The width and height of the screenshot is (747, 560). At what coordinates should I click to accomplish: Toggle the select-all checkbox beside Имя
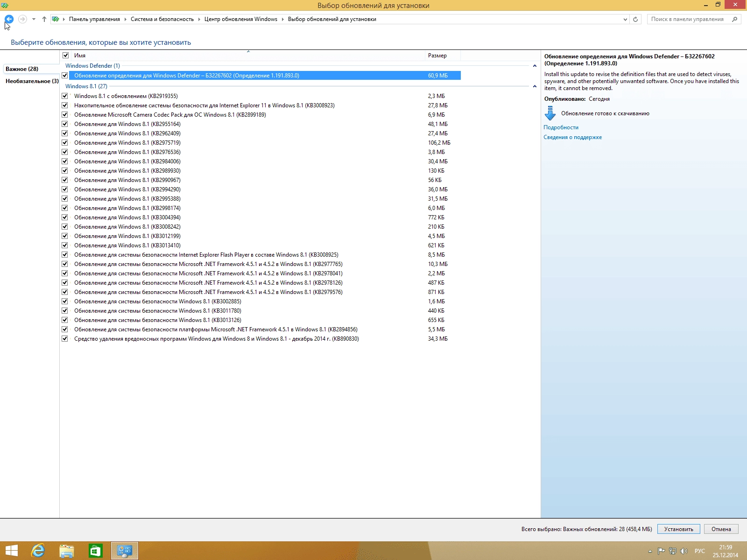(65, 56)
